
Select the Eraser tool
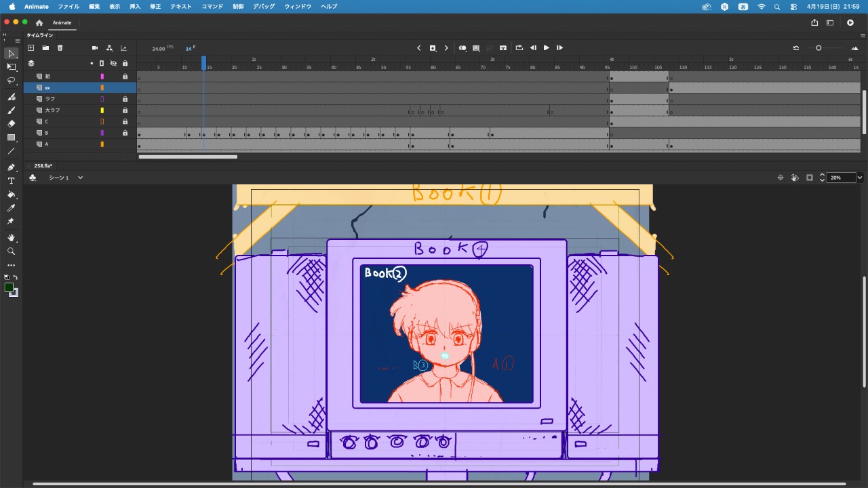coord(11,124)
